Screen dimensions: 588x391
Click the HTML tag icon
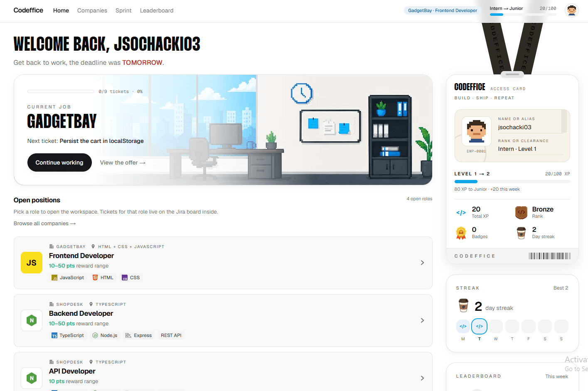pyautogui.click(x=95, y=278)
